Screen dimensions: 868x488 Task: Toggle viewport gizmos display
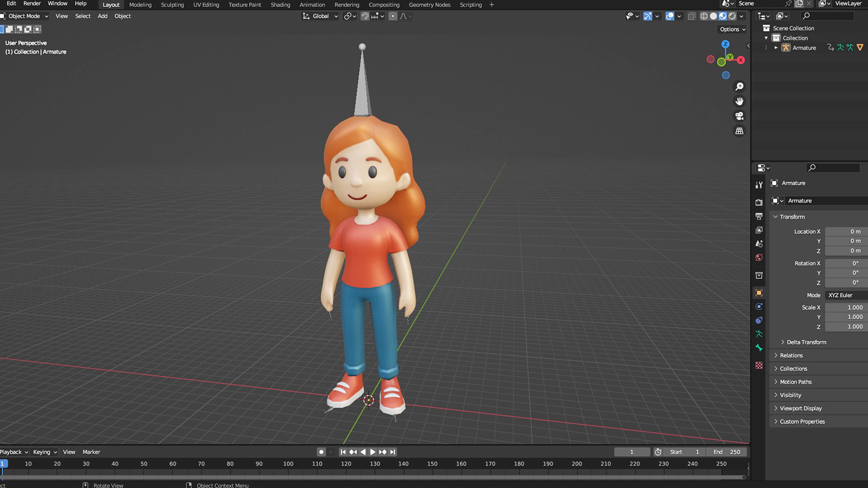pyautogui.click(x=648, y=16)
